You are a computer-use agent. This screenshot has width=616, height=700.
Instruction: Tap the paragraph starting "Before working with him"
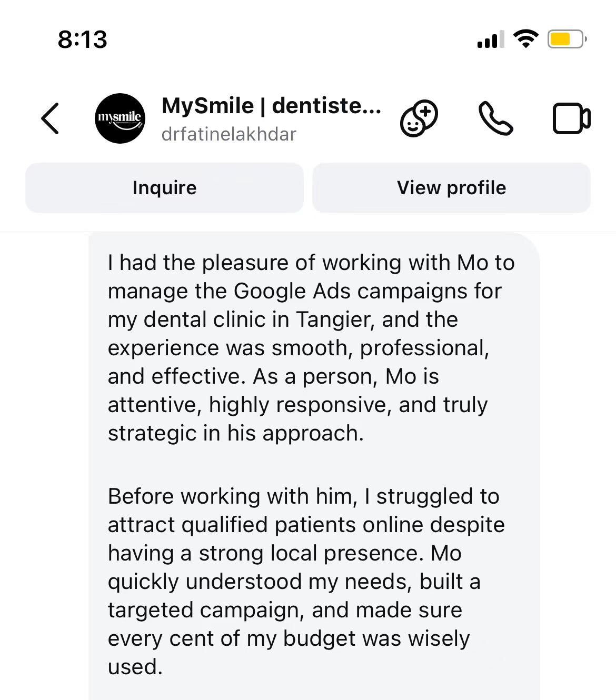305,581
